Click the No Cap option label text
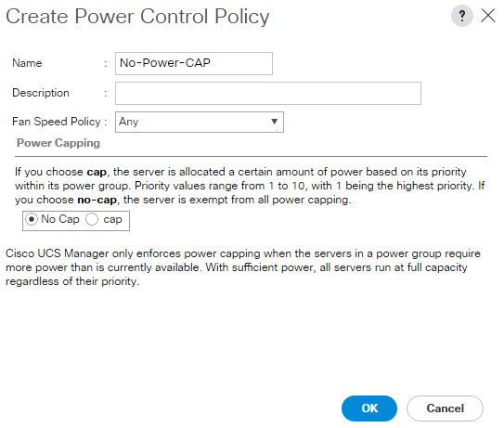Image resolution: width=504 pixels, height=428 pixels. 60,219
